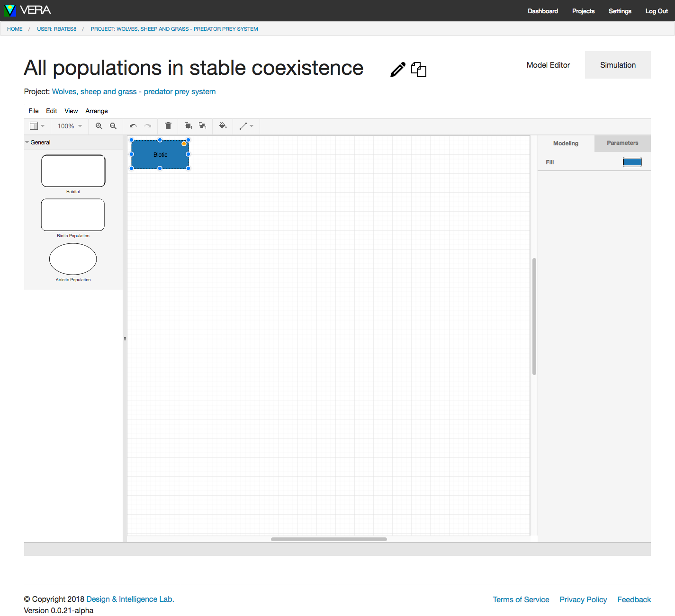Select the Abiotic Population ellipse shape
Screen dimensions: 675x616
73,259
